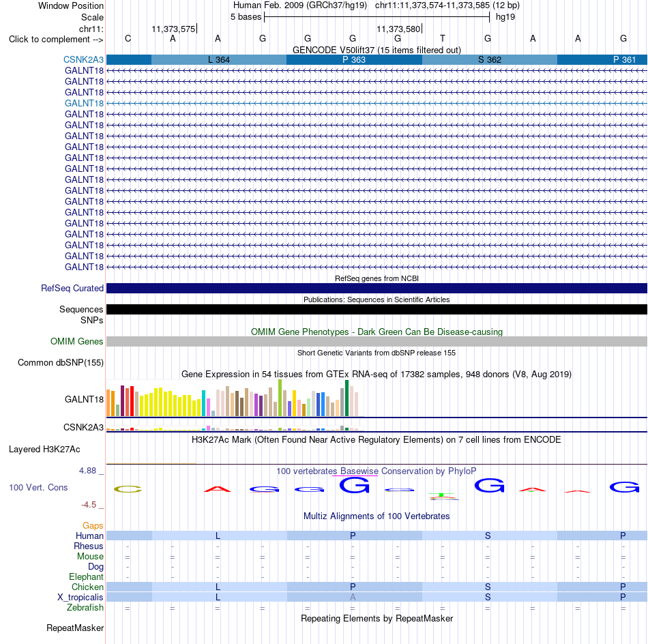Click the light-blue highlighted GALNT18 transcript label

pos(84,103)
